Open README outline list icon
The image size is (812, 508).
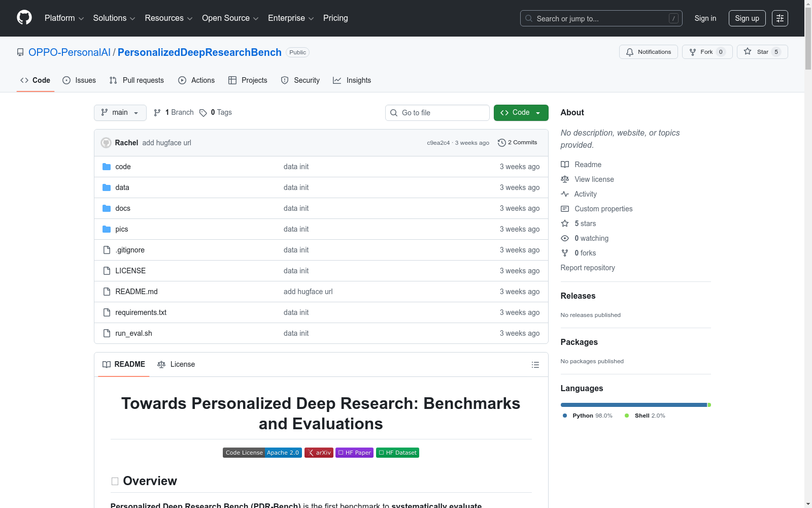tap(535, 365)
